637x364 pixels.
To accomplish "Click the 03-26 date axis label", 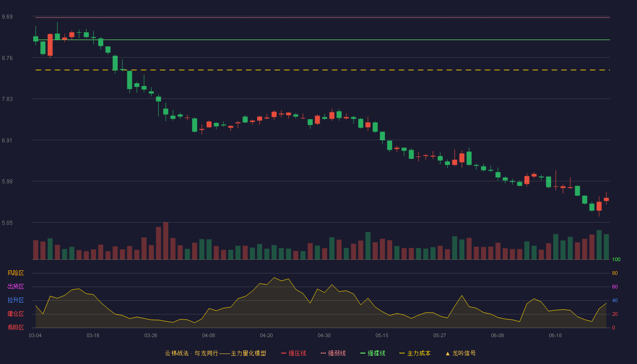I will (151, 335).
